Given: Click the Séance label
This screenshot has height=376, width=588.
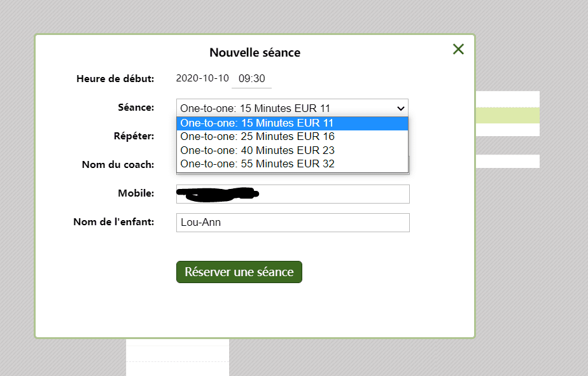Looking at the screenshot, I should [x=136, y=108].
